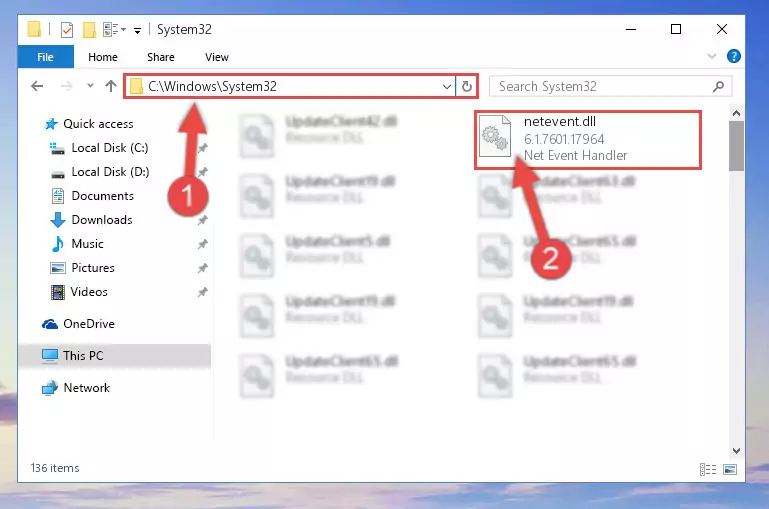Click the folder icon in the title bar
This screenshot has width=769, height=509.
tap(34, 29)
